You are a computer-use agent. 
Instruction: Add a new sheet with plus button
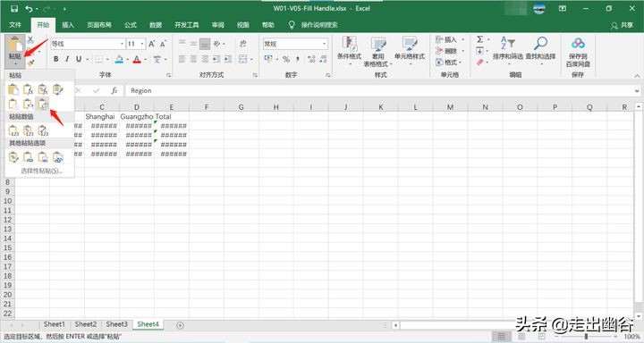pos(180,325)
